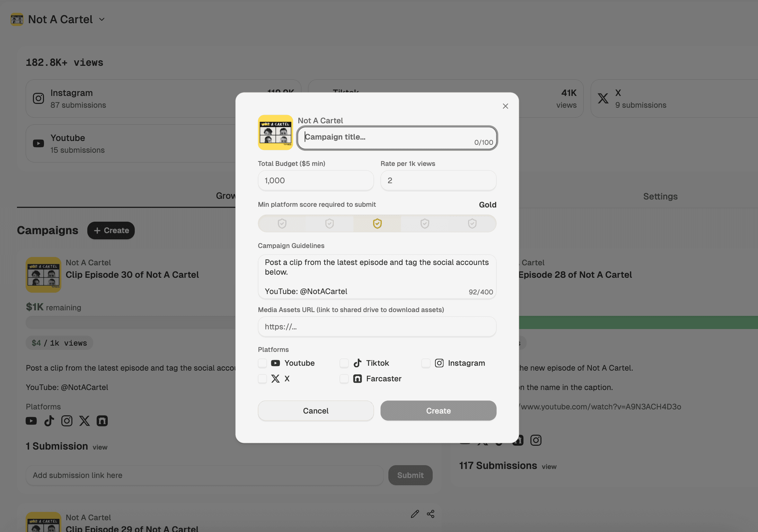Open the Episode 28 youtube.com watch link
Screen dimensions: 758x532
tap(600, 407)
